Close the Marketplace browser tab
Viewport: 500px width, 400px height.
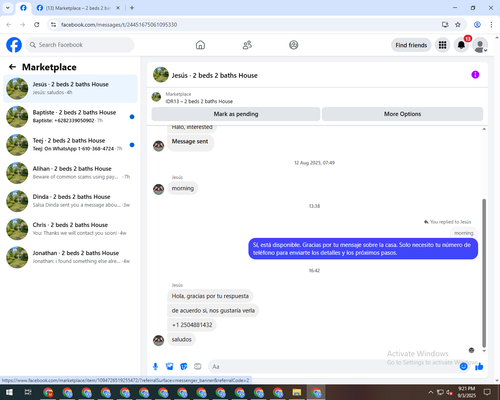click(x=118, y=8)
